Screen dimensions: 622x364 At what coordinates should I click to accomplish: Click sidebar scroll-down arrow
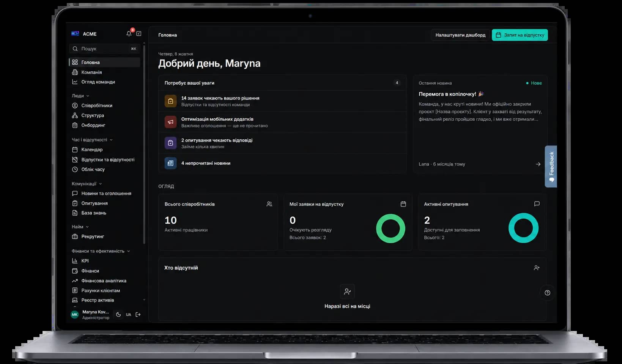tap(144, 300)
